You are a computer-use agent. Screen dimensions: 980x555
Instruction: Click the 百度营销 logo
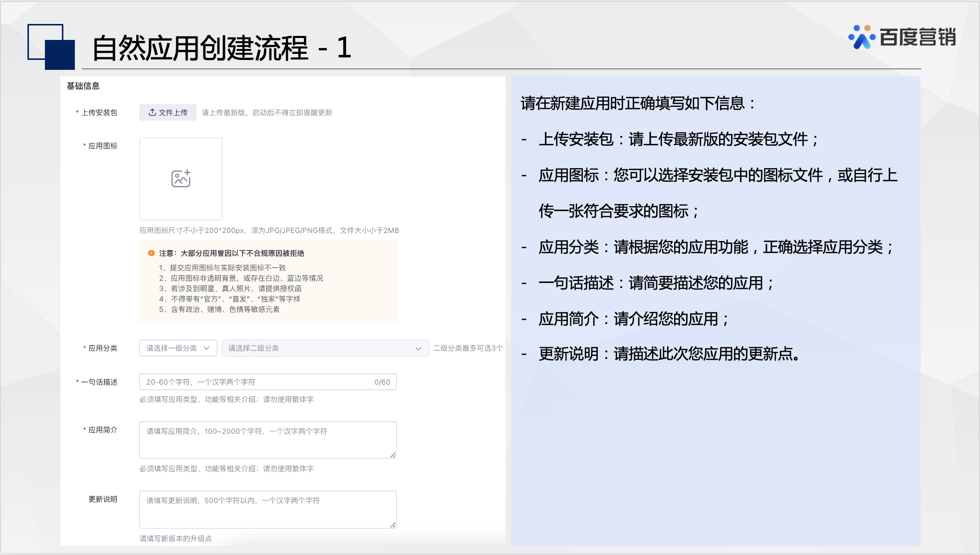[x=902, y=37]
